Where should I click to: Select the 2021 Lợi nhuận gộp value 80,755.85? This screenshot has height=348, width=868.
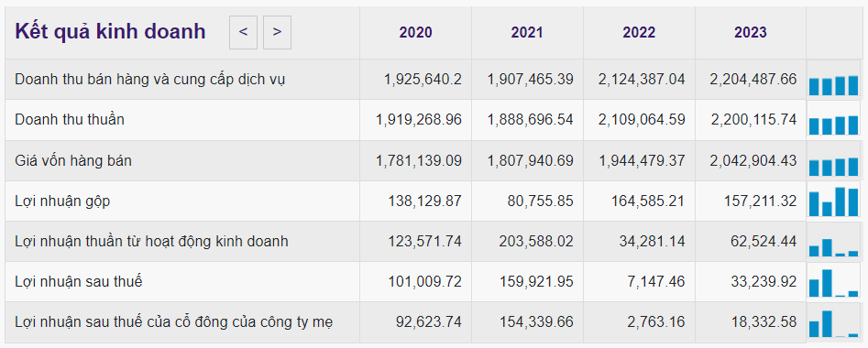[x=540, y=201]
